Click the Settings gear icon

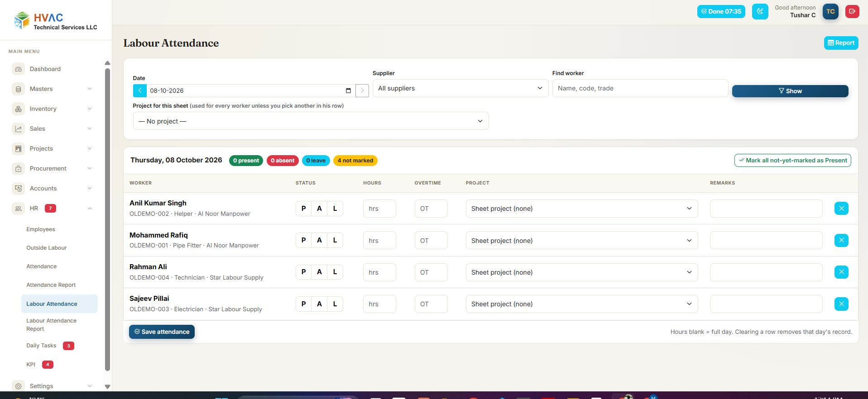[19, 386]
